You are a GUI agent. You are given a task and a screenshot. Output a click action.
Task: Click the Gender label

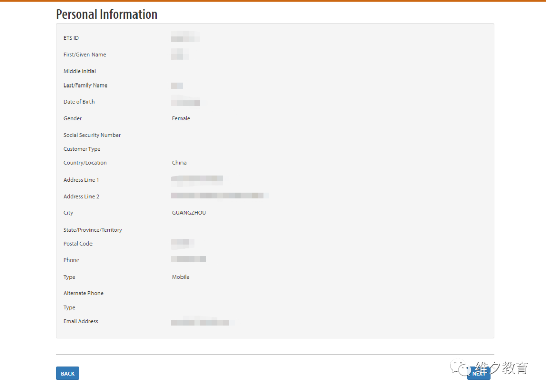(72, 118)
